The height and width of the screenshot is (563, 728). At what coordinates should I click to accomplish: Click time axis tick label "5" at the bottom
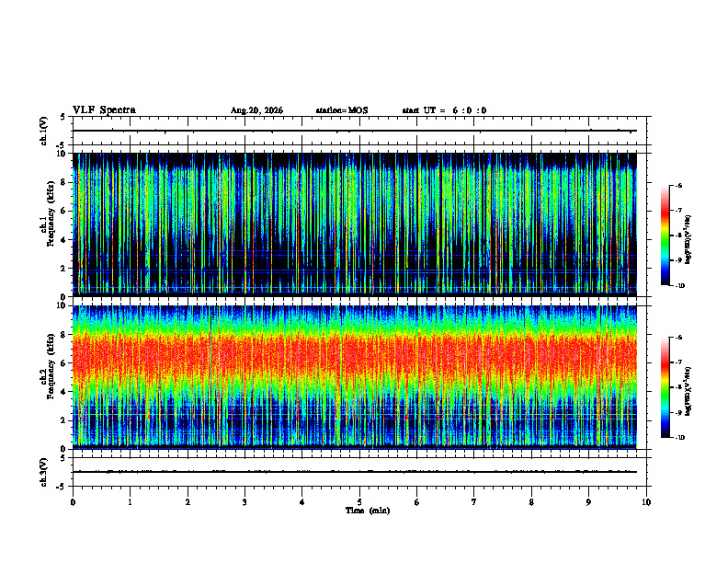[x=359, y=502]
